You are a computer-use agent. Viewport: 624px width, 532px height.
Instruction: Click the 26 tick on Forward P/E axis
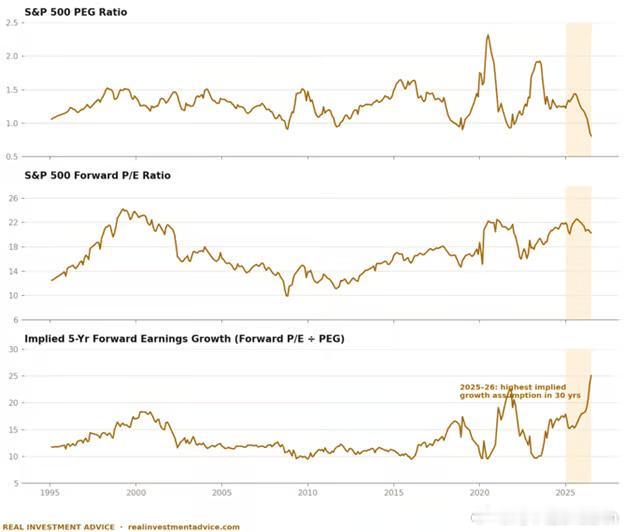click(x=13, y=198)
